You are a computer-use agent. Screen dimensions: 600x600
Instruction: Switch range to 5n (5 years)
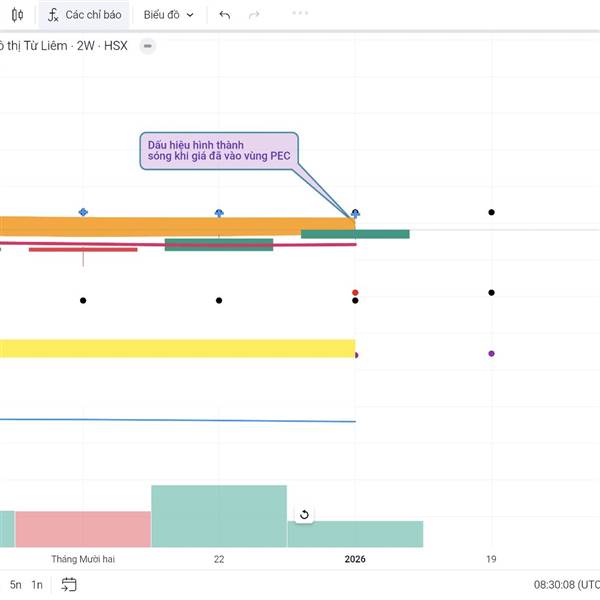point(16,585)
